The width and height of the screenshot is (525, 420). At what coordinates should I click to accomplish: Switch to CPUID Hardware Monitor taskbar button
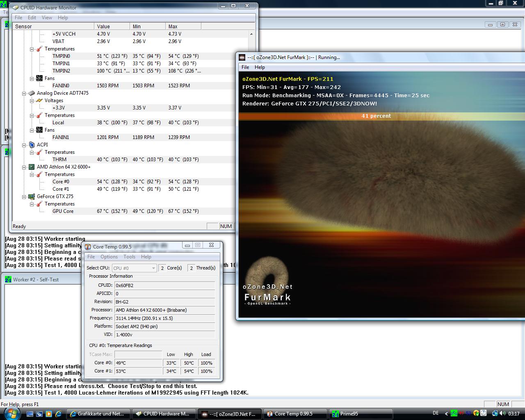coord(164,414)
